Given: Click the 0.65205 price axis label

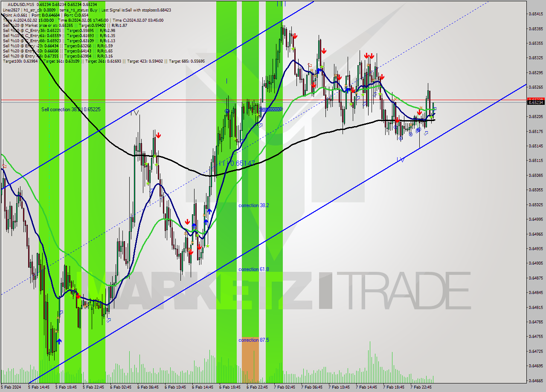Looking at the screenshot, I should point(536,116).
